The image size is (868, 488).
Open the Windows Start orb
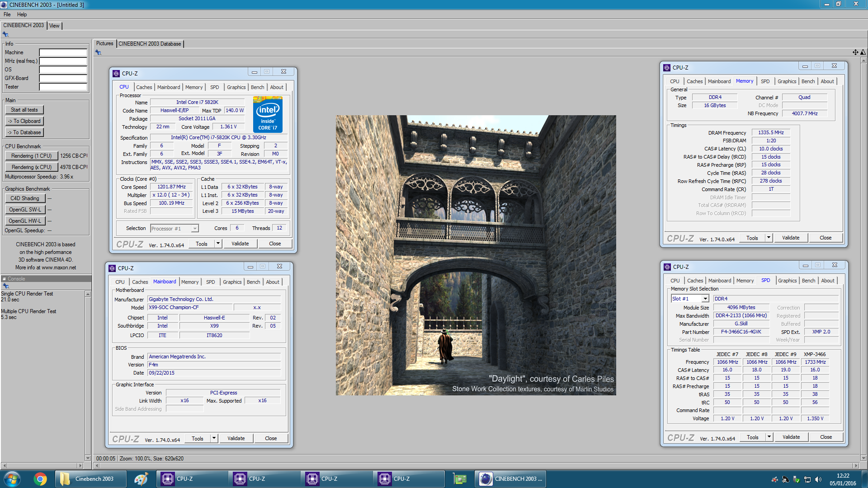pos(12,479)
